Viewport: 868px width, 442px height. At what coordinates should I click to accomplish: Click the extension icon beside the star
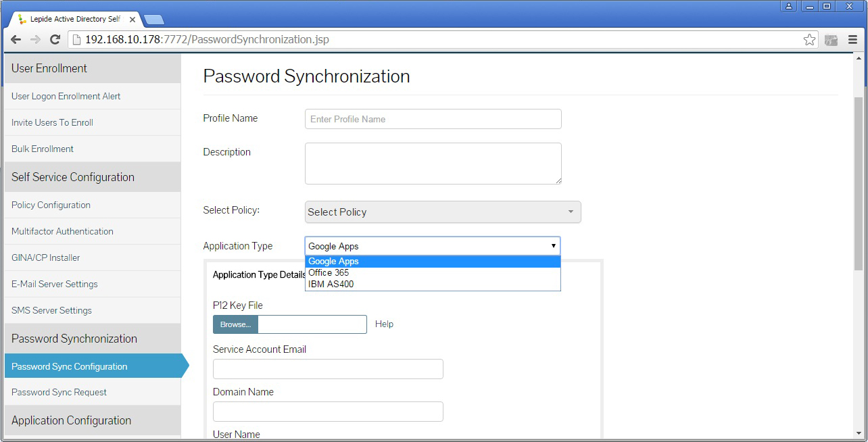(831, 40)
